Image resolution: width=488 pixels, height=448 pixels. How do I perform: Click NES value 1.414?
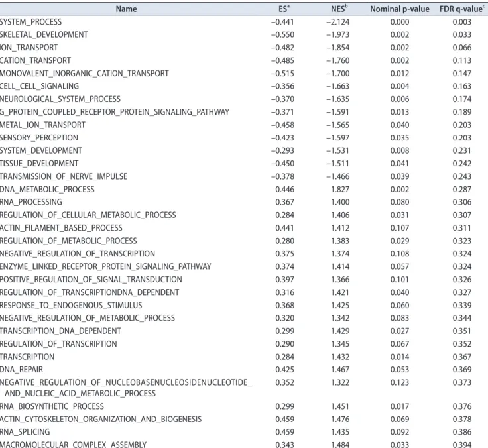340,266
